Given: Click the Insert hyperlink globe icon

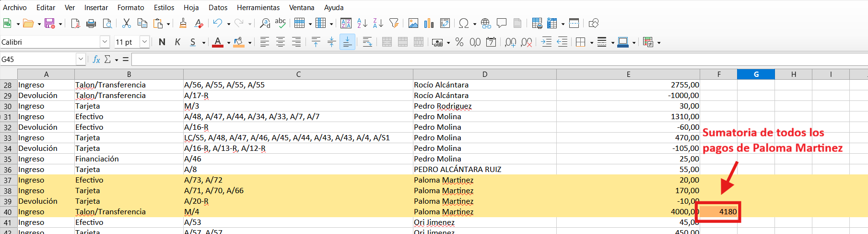Looking at the screenshot, I should (x=486, y=23).
